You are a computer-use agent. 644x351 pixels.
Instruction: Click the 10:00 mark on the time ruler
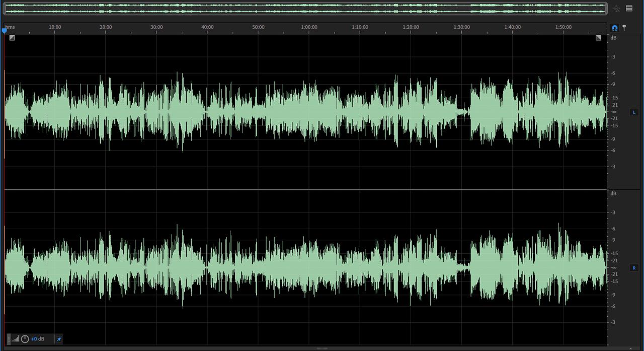click(x=55, y=27)
